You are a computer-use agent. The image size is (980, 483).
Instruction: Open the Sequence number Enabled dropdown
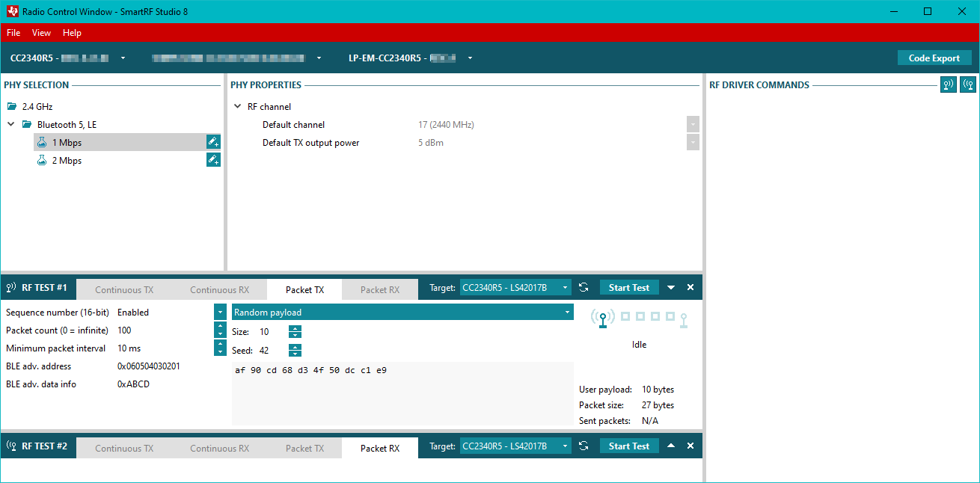tap(220, 313)
